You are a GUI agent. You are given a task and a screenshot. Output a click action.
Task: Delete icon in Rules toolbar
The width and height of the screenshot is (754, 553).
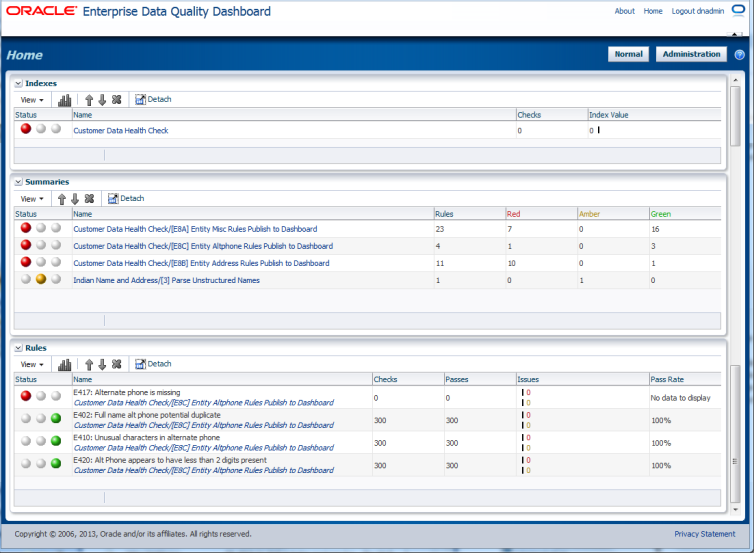[x=116, y=364]
